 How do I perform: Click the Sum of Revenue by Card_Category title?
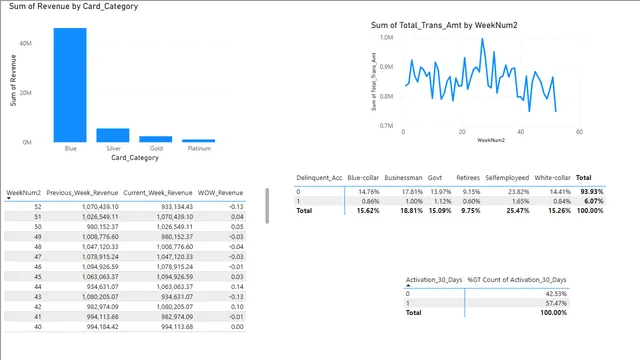tap(73, 6)
